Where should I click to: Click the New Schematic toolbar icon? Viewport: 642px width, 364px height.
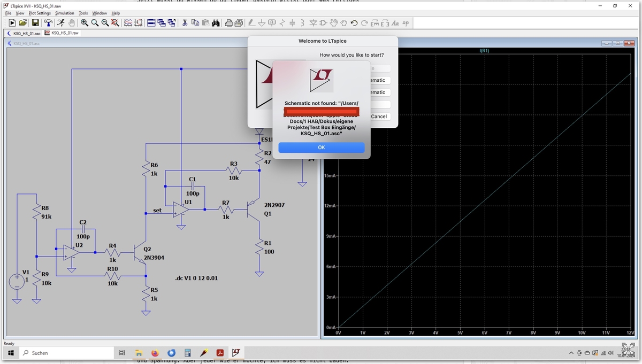12,23
